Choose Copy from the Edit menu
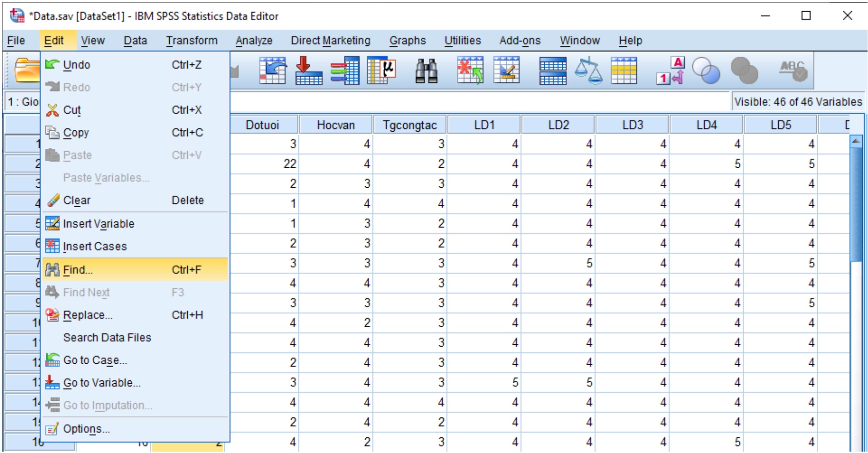 (x=136, y=133)
